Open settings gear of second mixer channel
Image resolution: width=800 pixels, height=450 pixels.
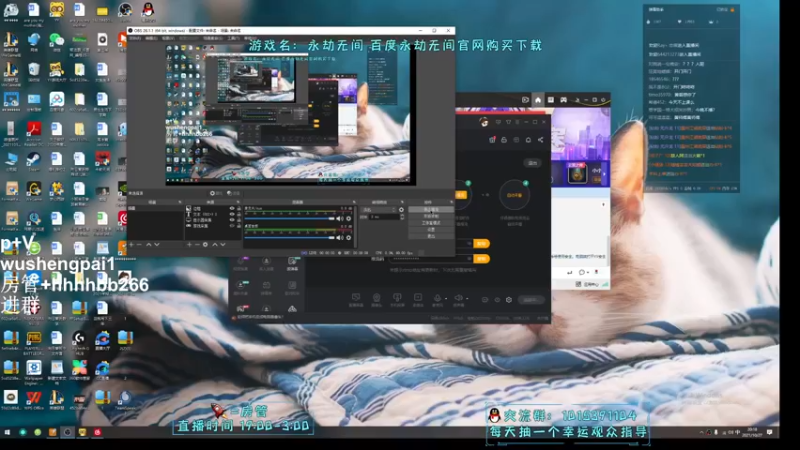pos(348,238)
